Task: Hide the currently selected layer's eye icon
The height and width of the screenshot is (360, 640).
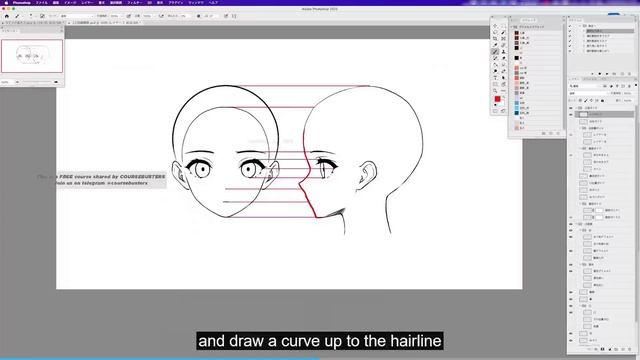Action: (571, 115)
